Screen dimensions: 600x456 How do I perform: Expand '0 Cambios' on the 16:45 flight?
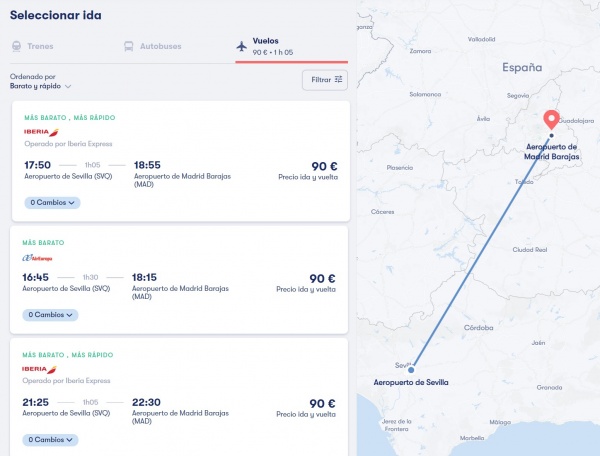(50, 314)
